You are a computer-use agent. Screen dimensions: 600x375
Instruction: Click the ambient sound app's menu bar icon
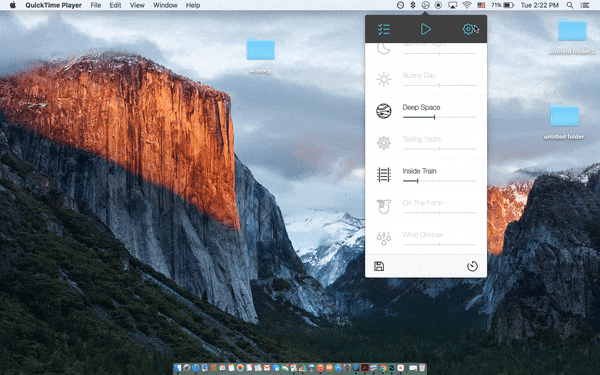point(426,5)
